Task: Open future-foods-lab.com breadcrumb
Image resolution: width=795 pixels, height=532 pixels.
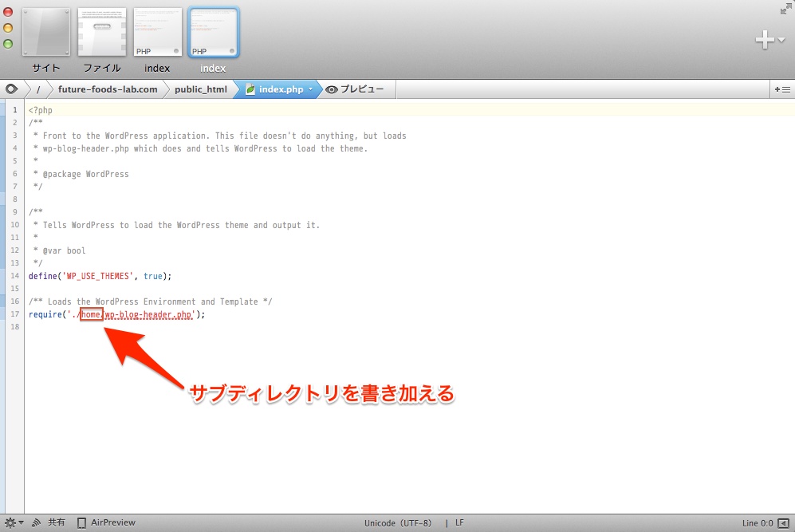Action: pyautogui.click(x=108, y=89)
